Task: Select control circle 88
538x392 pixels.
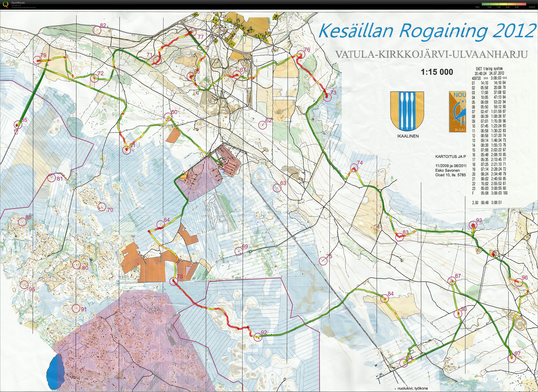Action: pos(22,222)
